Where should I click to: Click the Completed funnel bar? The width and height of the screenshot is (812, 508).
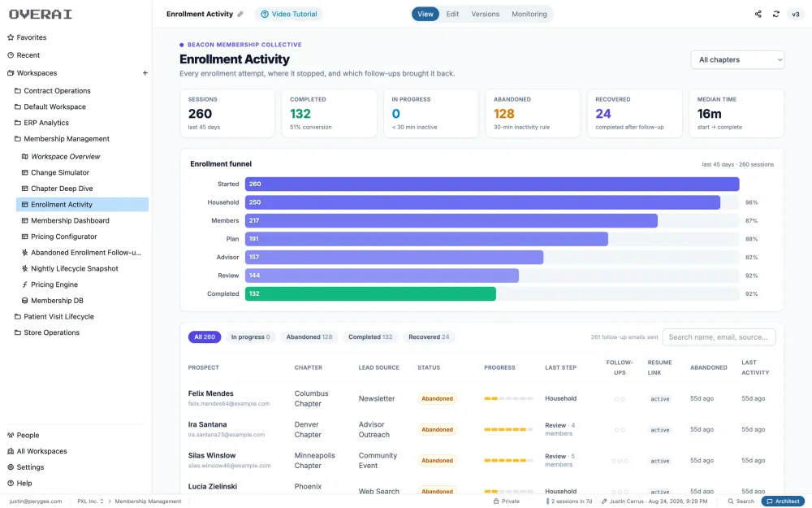pos(370,294)
